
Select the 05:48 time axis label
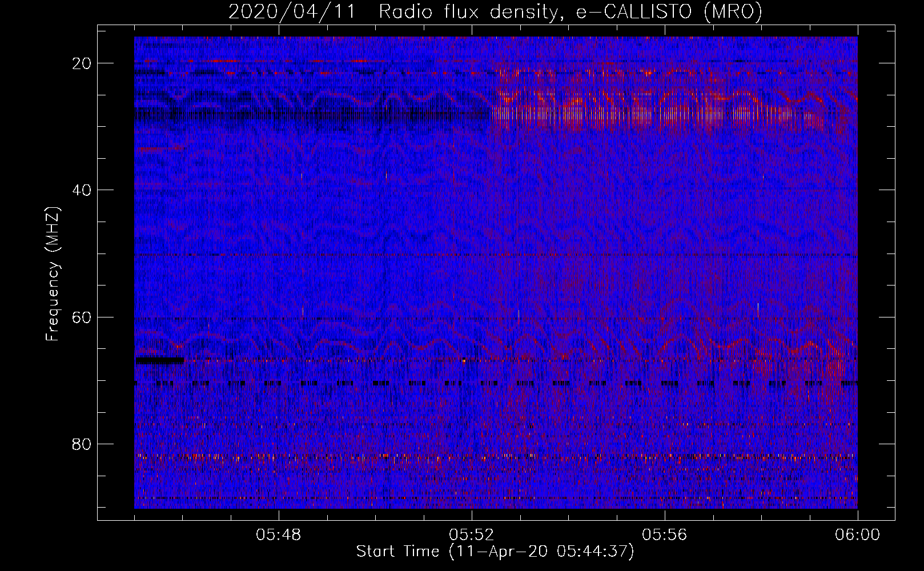click(279, 535)
